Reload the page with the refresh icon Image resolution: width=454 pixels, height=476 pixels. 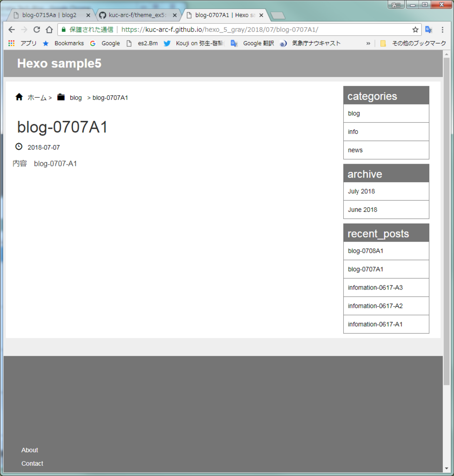(x=37, y=29)
